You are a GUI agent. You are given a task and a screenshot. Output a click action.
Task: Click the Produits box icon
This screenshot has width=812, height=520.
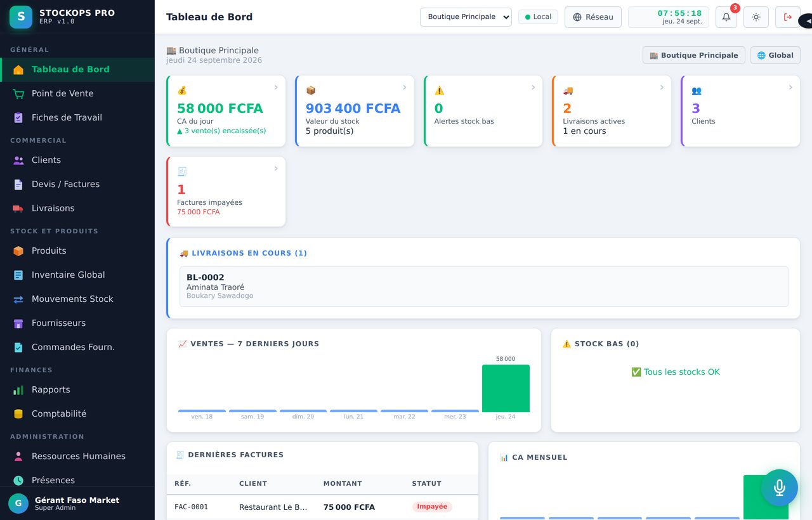[18, 251]
